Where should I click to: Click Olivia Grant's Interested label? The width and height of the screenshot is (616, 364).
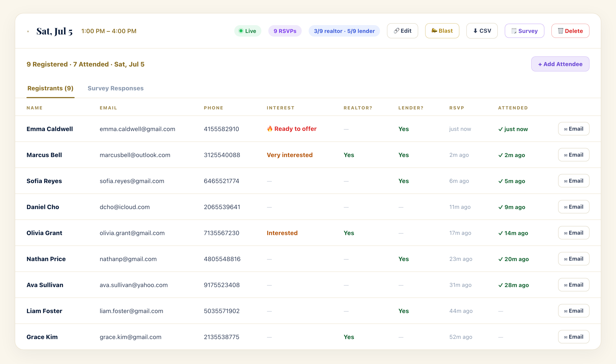282,233
